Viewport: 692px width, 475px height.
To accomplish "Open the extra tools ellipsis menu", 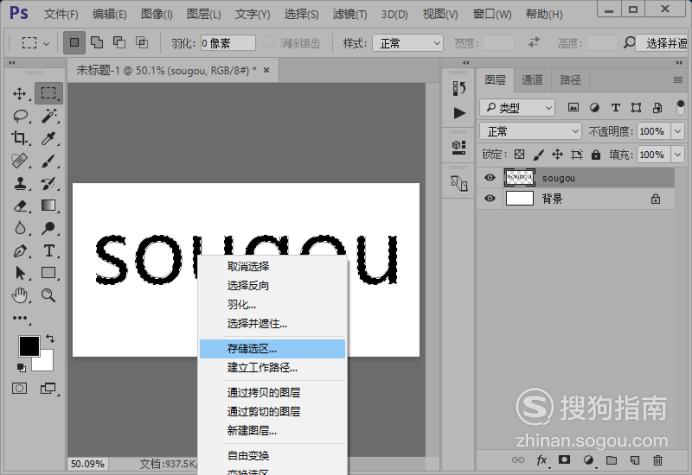I will [20, 318].
